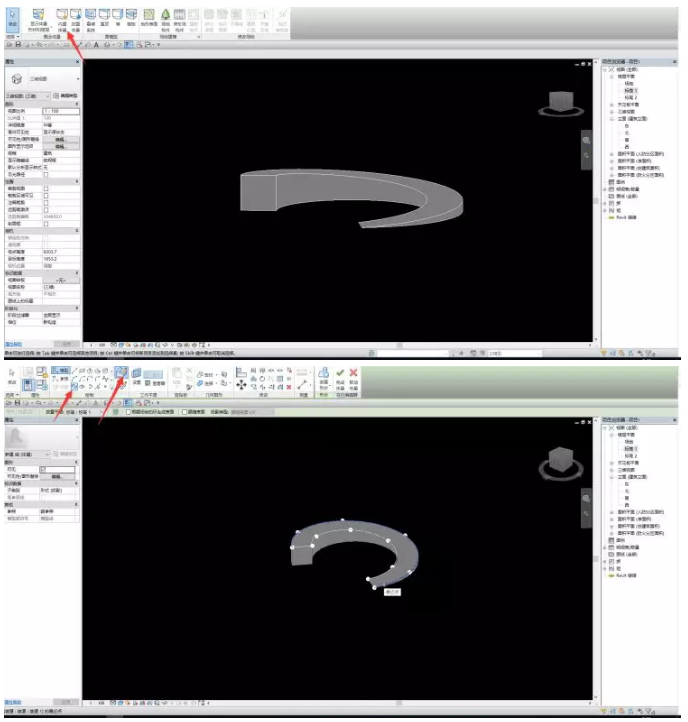Click Graphic Display Options Edit button in upper Properties
Image resolution: width=688 pixels, height=722 pixels.
[x=60, y=146]
